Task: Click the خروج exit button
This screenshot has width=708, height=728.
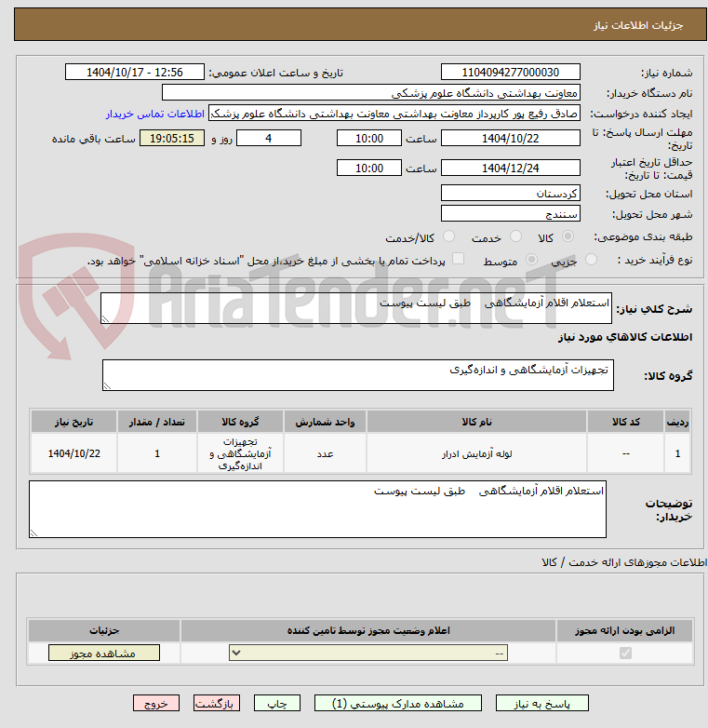Action: (156, 704)
